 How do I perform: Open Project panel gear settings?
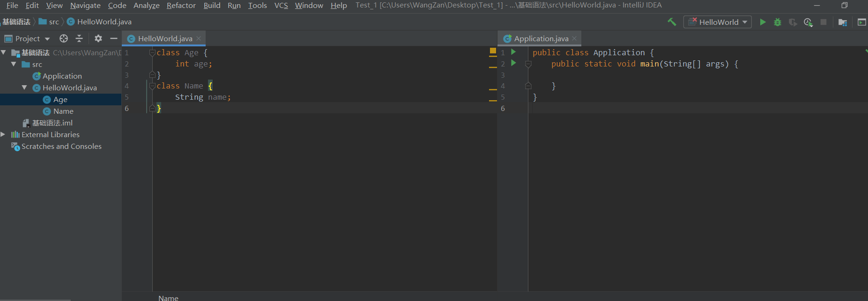point(98,38)
